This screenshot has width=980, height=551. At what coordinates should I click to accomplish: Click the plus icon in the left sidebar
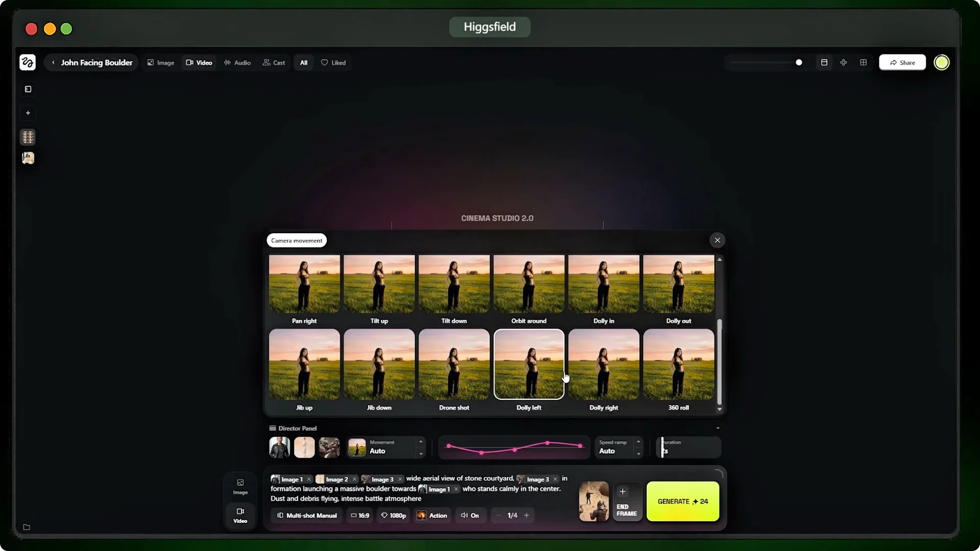(x=28, y=113)
